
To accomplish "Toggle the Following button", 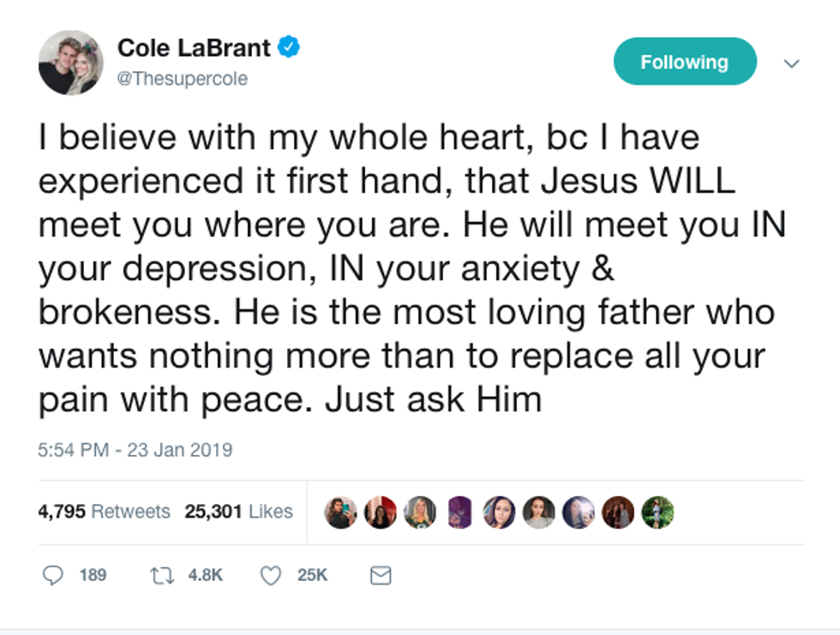I will tap(684, 62).
